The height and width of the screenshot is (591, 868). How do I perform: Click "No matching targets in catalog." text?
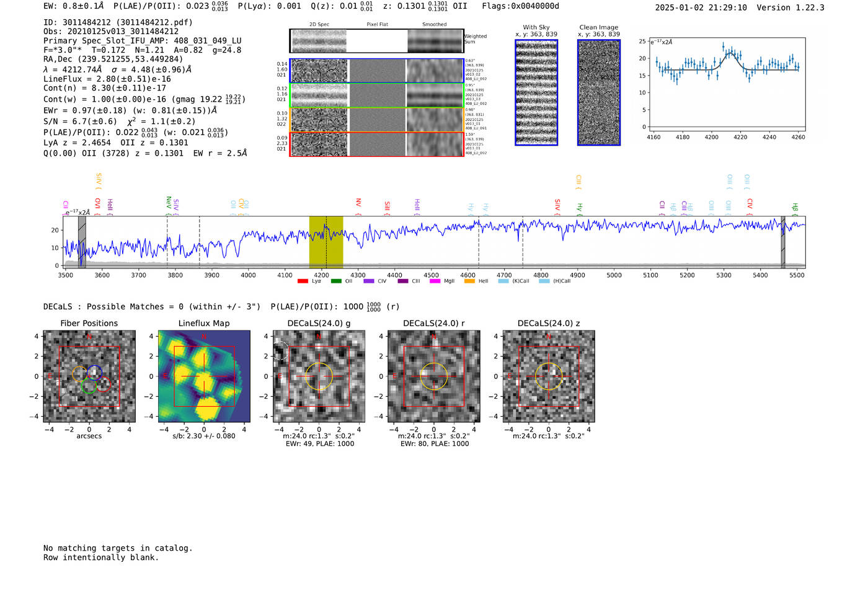pos(118,548)
